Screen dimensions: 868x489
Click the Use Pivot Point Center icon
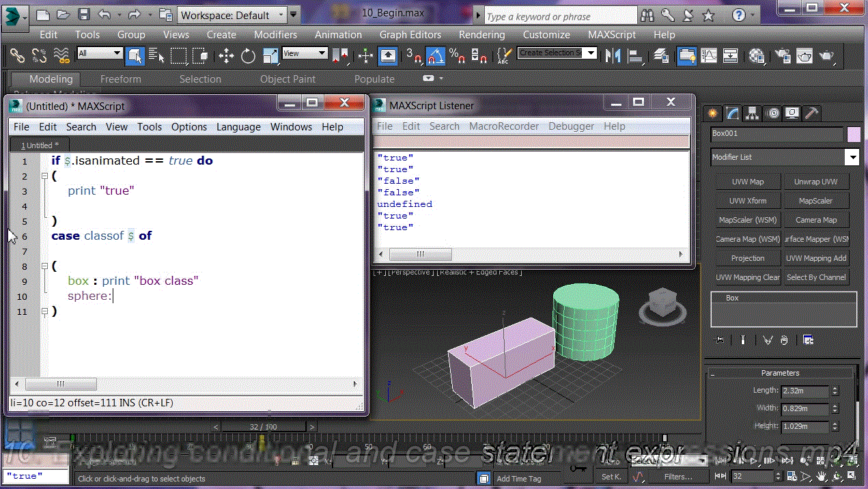pyautogui.click(x=341, y=55)
